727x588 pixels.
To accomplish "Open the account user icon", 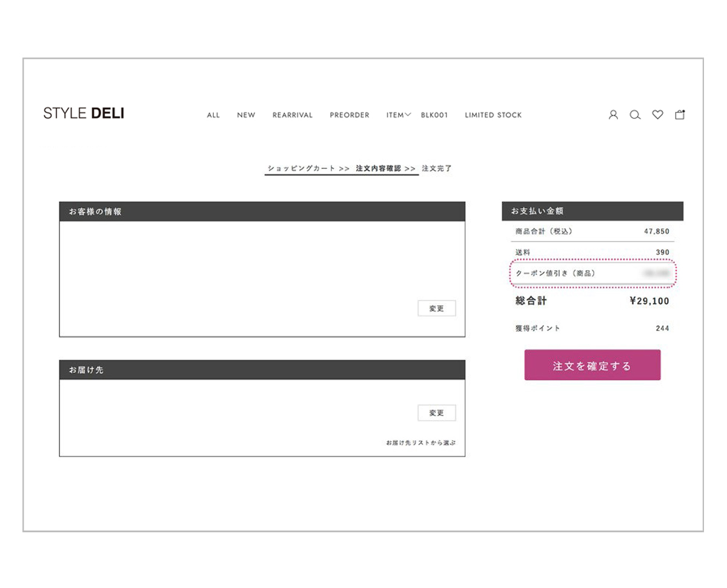I will pyautogui.click(x=613, y=114).
